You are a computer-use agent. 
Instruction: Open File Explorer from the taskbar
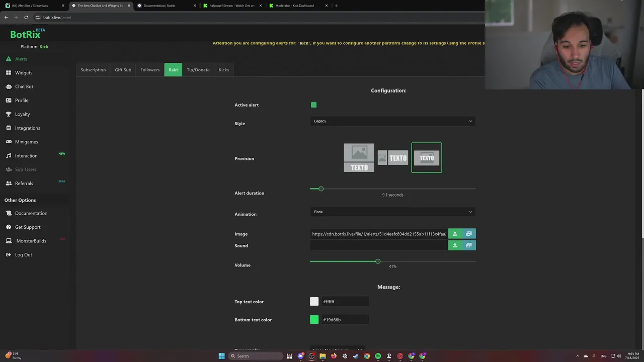click(x=323, y=356)
